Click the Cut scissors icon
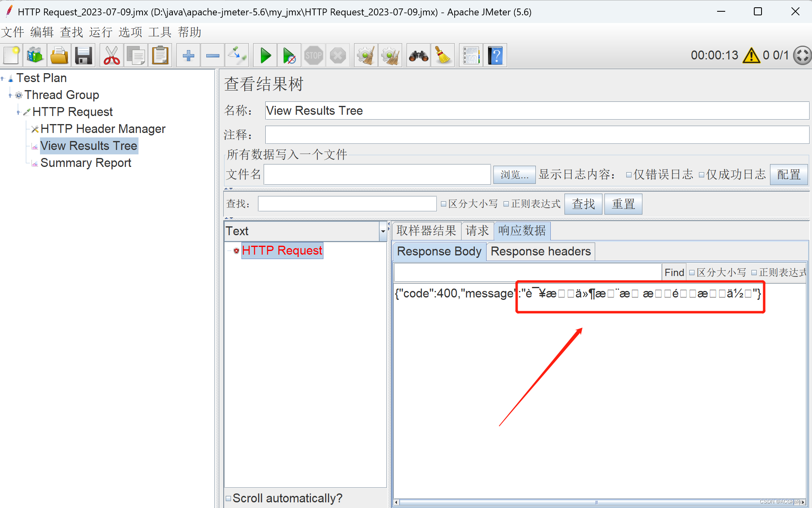812x508 pixels. pyautogui.click(x=112, y=55)
